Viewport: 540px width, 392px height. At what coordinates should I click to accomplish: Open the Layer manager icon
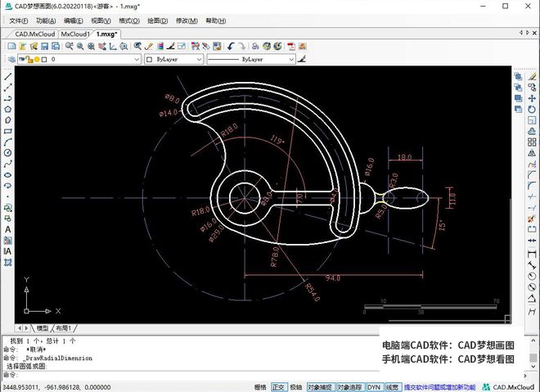pos(11,59)
